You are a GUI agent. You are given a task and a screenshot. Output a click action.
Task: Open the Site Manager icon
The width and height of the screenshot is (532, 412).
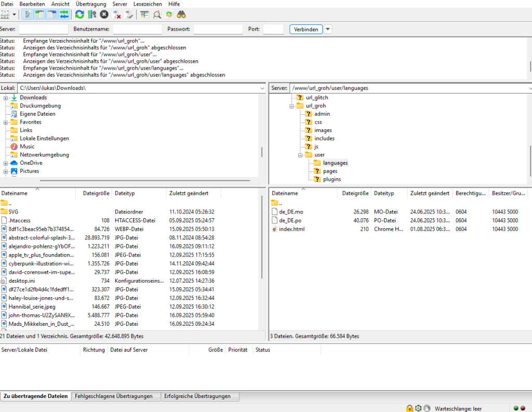(x=5, y=15)
